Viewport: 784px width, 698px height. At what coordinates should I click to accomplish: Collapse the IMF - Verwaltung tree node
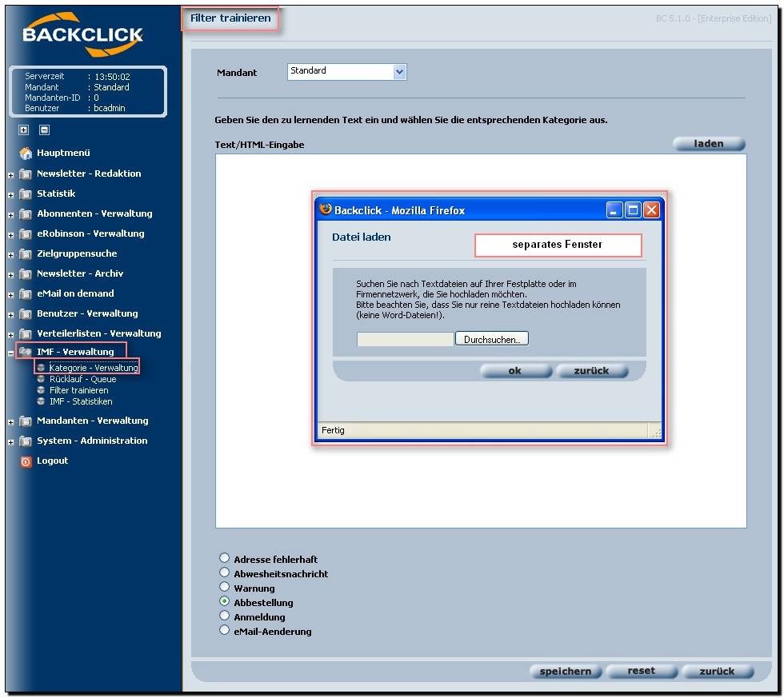point(10,353)
